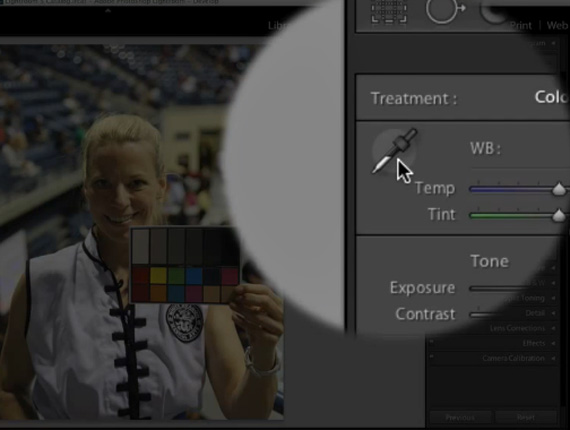Expand the B&W color panel row

click(x=553, y=283)
